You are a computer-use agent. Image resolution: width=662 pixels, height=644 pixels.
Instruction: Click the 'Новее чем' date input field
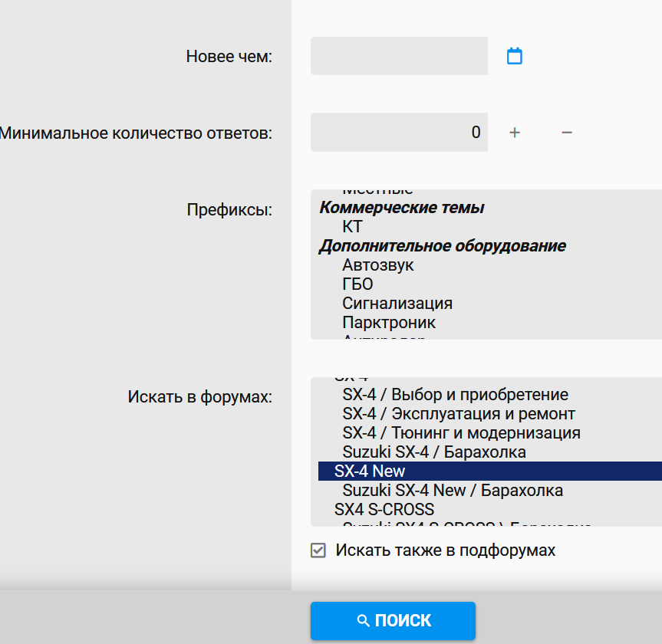[x=399, y=56]
